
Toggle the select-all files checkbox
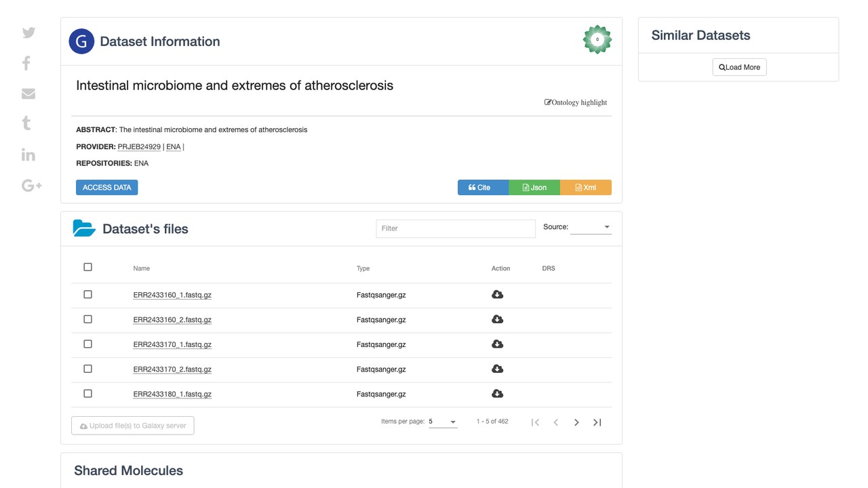[87, 267]
